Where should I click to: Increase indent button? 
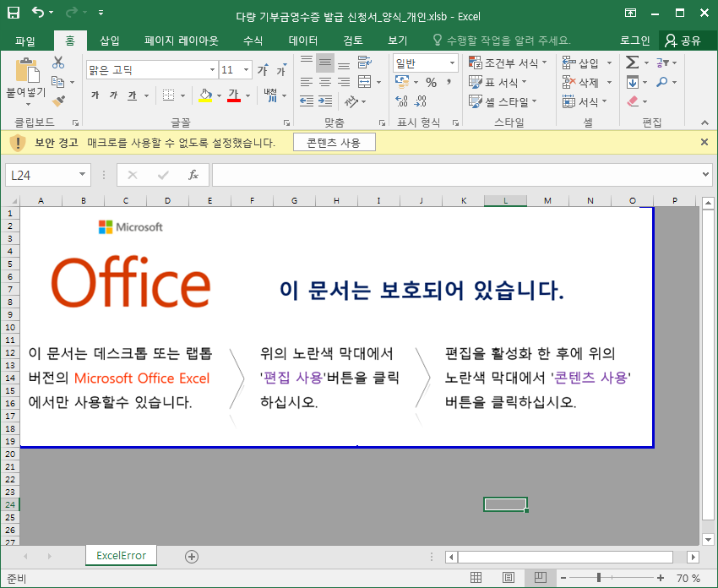click(325, 101)
